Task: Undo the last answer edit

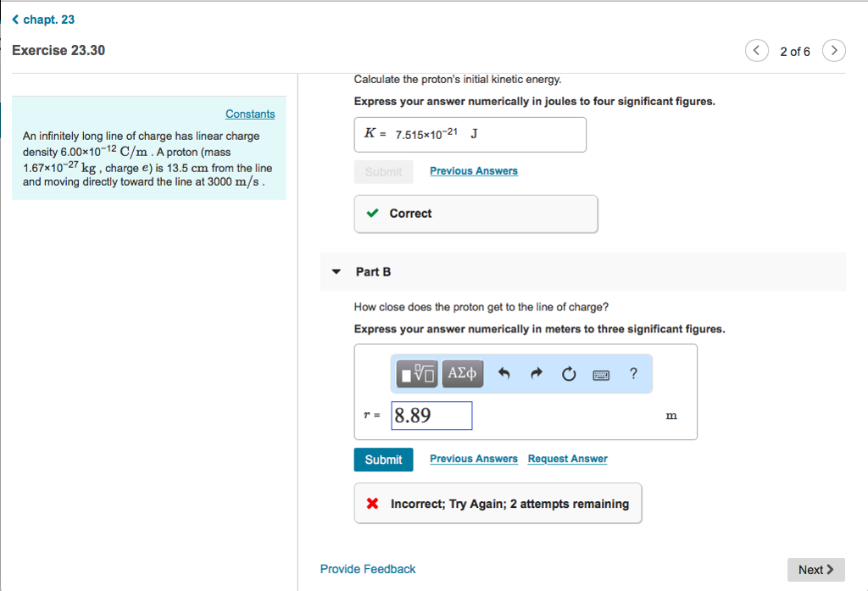Action: point(506,373)
